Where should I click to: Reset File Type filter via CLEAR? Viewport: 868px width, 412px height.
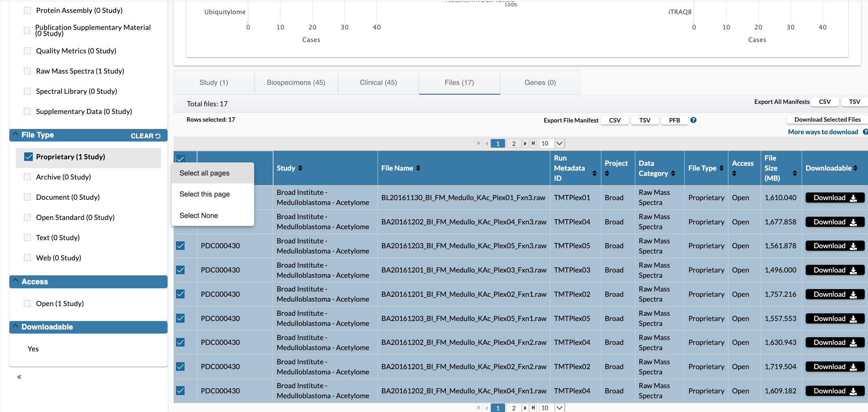pos(145,136)
